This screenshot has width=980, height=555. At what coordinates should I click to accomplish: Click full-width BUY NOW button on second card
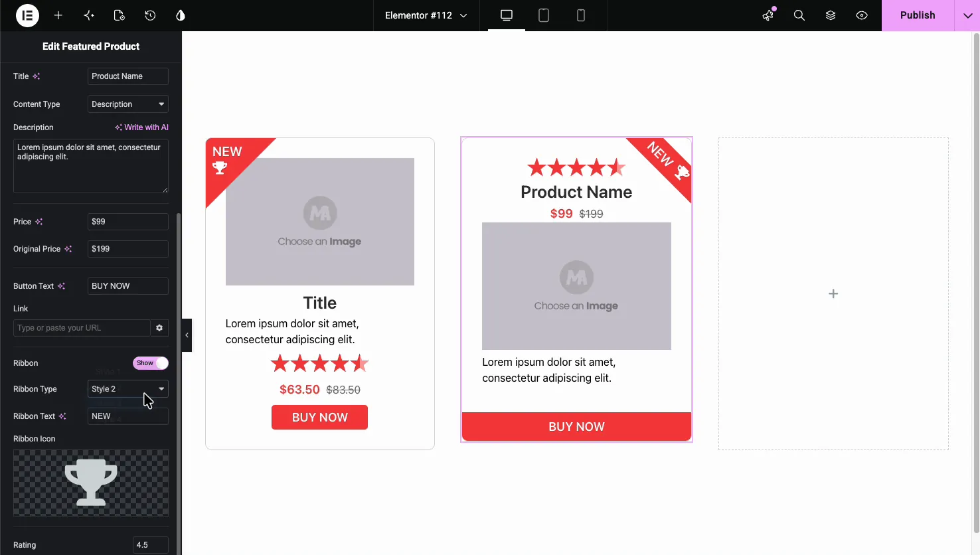576,427
